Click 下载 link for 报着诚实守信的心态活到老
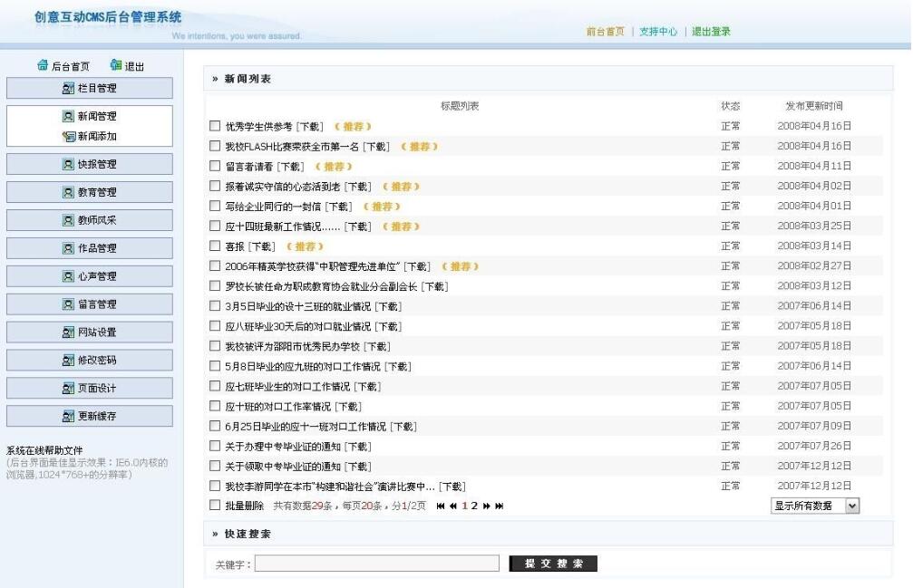The height and width of the screenshot is (588, 913). pyautogui.click(x=357, y=187)
